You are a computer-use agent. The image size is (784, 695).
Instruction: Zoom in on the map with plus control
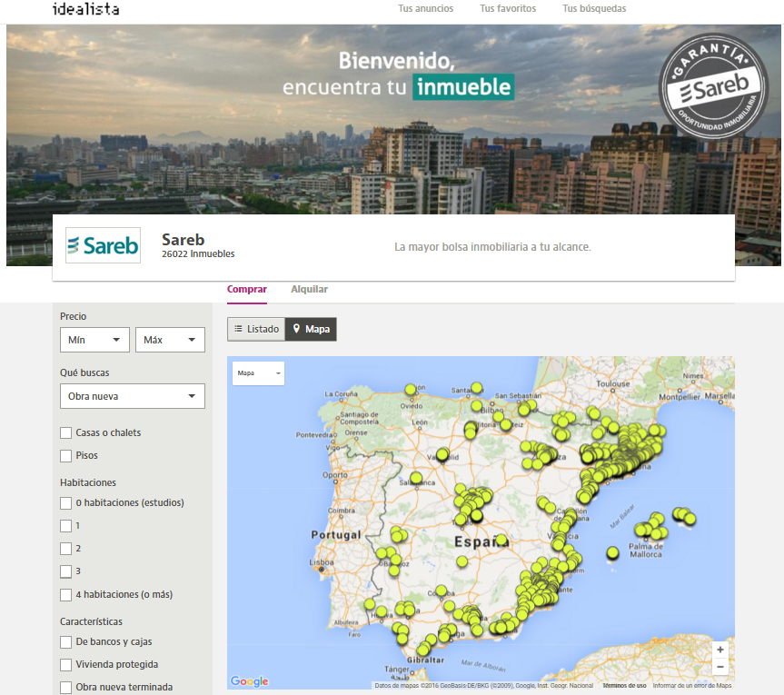click(719, 649)
